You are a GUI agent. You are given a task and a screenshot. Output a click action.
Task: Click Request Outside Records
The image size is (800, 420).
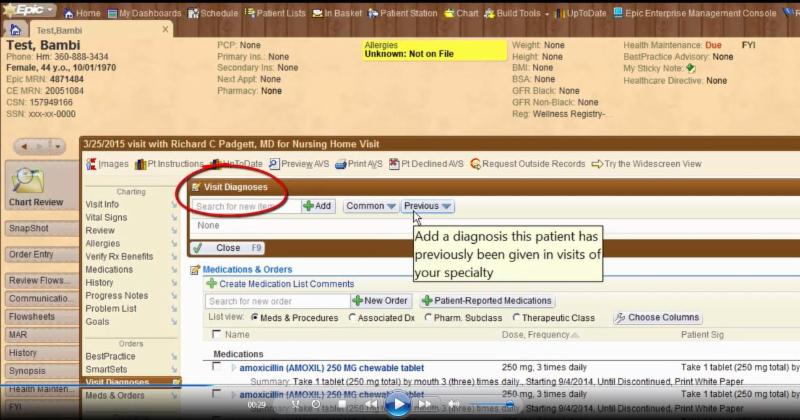tap(528, 164)
